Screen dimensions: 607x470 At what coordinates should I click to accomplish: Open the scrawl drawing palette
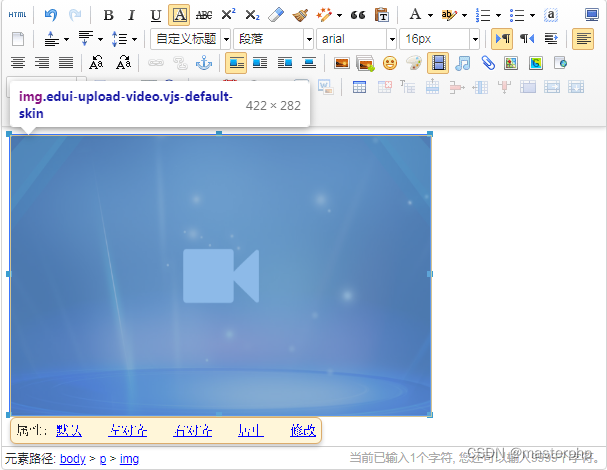(414, 63)
